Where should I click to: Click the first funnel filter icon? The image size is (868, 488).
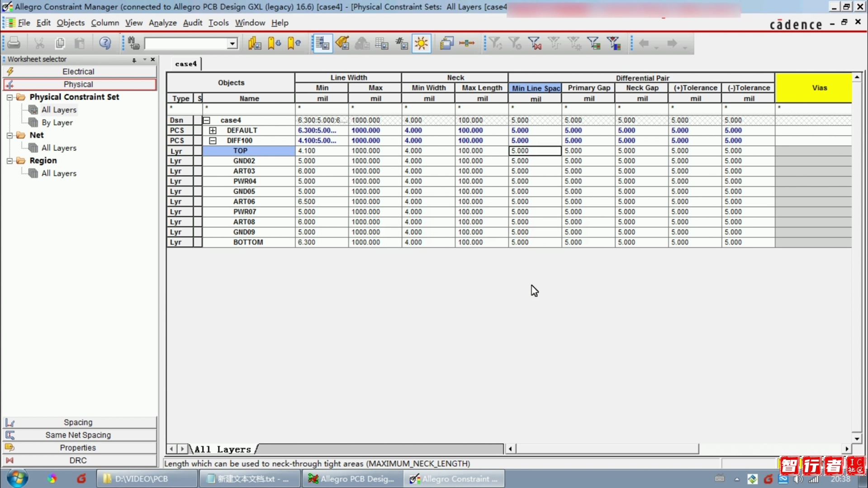[x=496, y=43]
